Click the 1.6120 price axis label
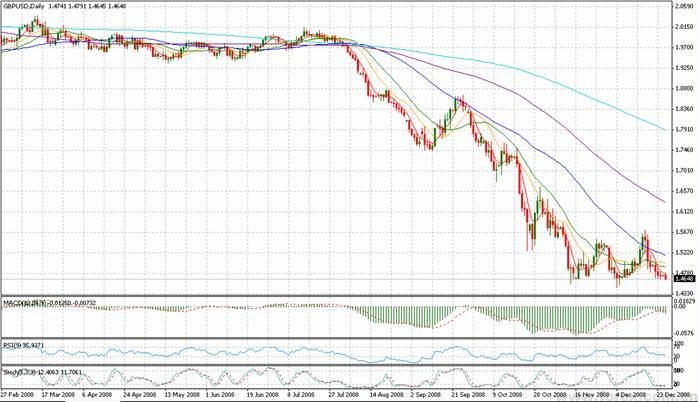This screenshot has width=698, height=402. pos(686,212)
